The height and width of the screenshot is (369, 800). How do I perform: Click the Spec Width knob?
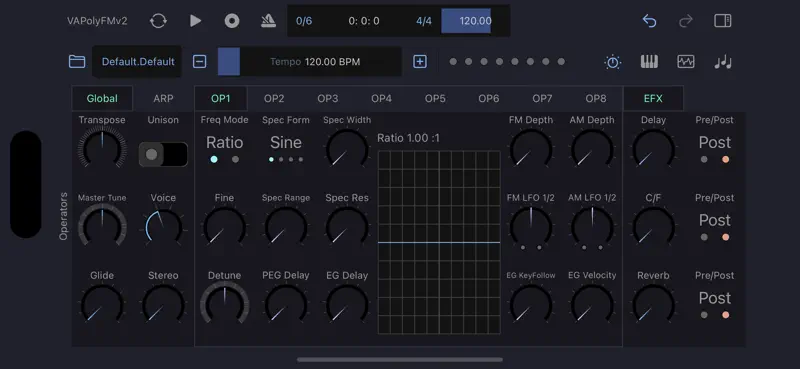347,148
